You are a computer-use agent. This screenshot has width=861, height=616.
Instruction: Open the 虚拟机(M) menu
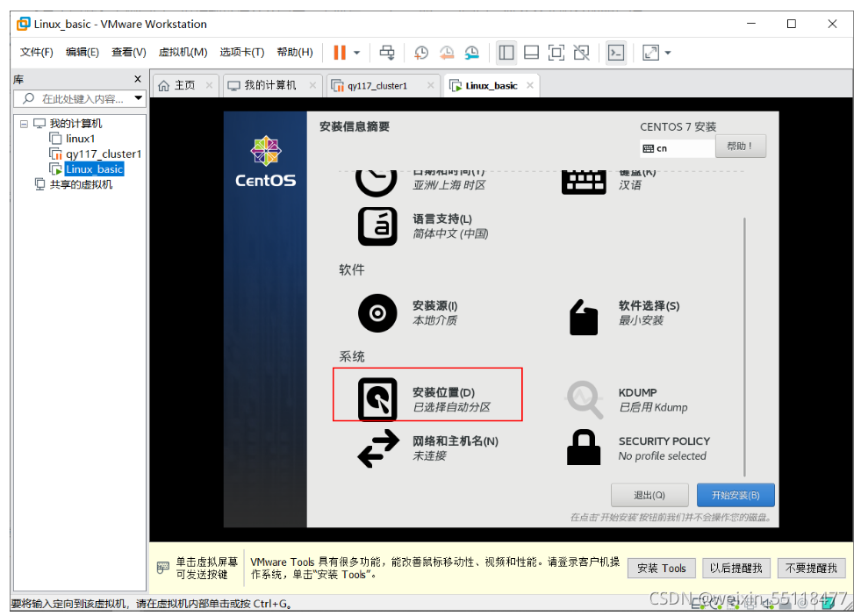(183, 52)
